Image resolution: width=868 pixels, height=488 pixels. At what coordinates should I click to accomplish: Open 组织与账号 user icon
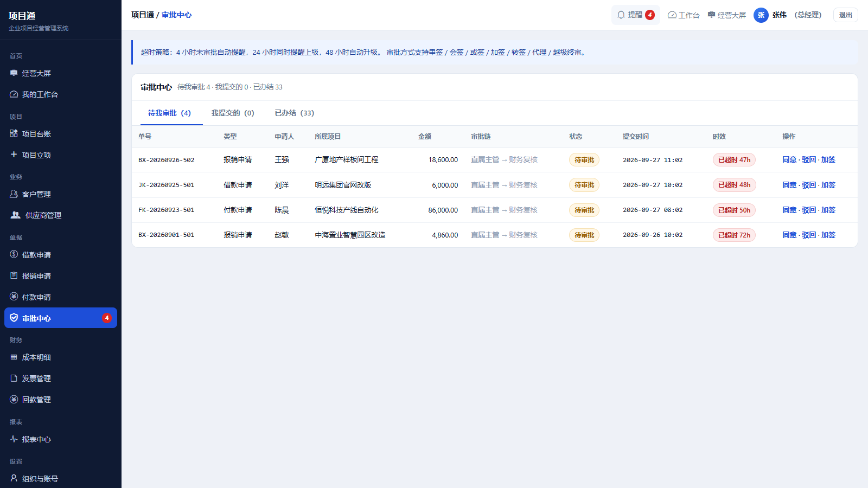[14, 478]
